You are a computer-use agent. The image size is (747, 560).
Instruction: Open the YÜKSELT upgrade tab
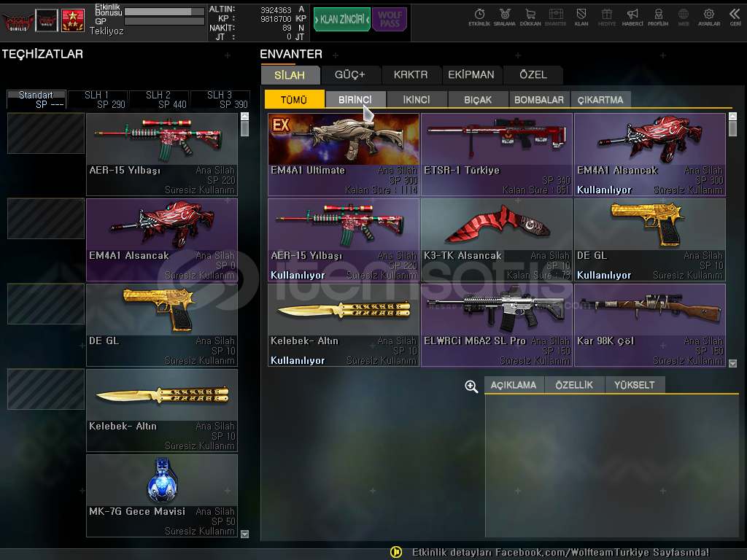[x=635, y=385]
